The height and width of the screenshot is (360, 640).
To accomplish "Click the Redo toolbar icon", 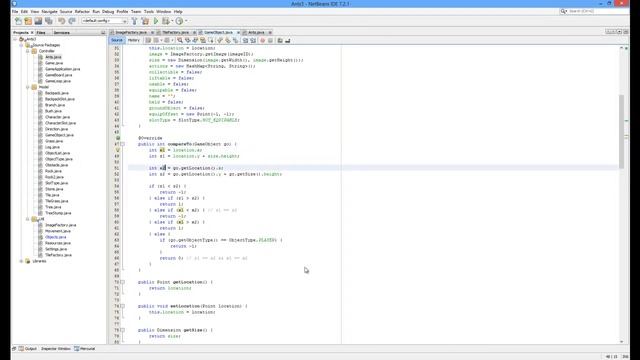I will 72,21.
